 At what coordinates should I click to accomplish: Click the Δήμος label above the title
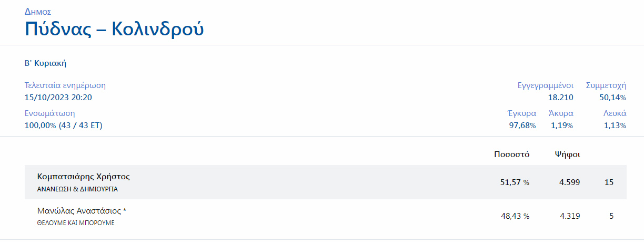point(38,11)
